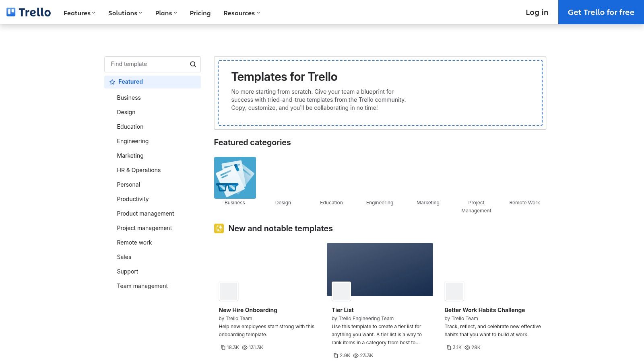Viewport: 644px width, 362px height.
Task: Click the views eye icon for New Hire Onboarding
Action: pyautogui.click(x=245, y=348)
